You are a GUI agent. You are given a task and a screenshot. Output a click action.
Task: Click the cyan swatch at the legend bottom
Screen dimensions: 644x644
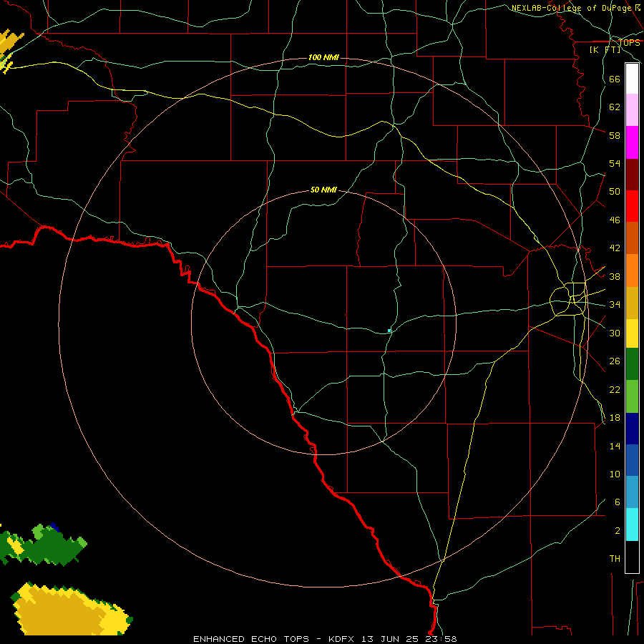pyautogui.click(x=632, y=525)
